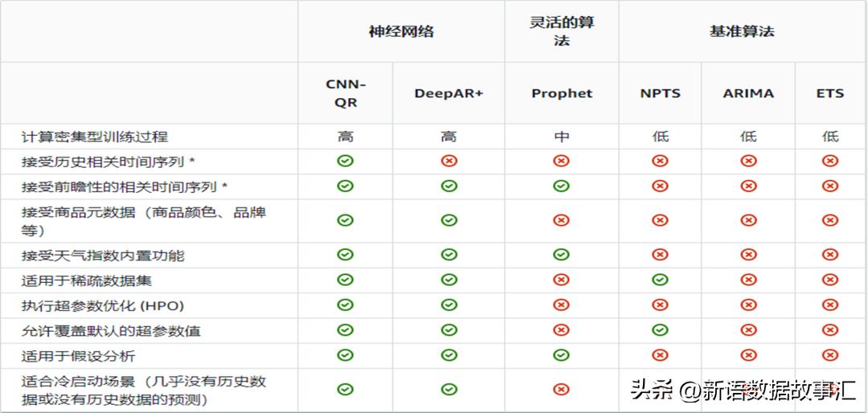
Task: Click the ETS cross in sparse datasets row
Action: [830, 280]
